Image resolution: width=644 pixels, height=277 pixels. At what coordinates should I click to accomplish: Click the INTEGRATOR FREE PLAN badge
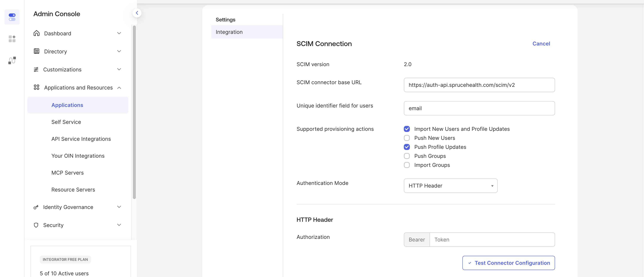[x=65, y=260]
